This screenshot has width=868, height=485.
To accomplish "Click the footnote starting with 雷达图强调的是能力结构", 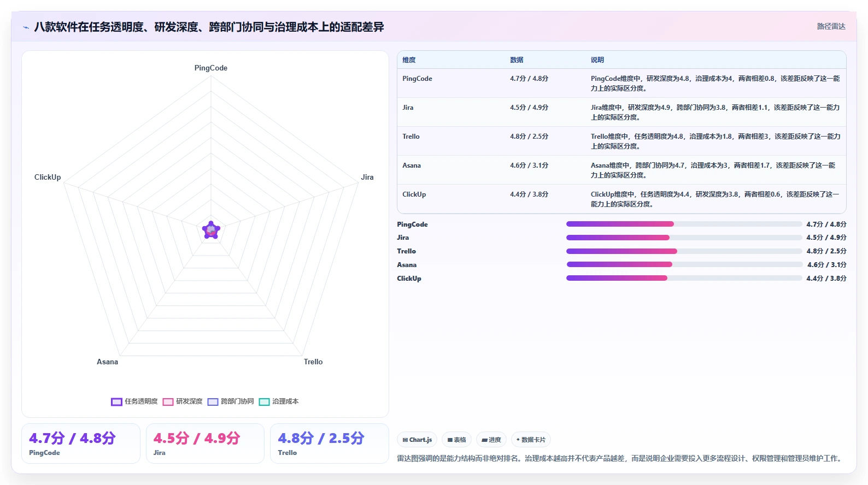I will 621,459.
